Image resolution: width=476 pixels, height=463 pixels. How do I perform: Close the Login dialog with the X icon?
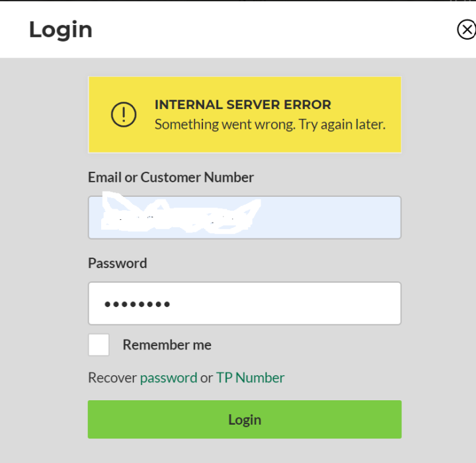[x=466, y=30]
